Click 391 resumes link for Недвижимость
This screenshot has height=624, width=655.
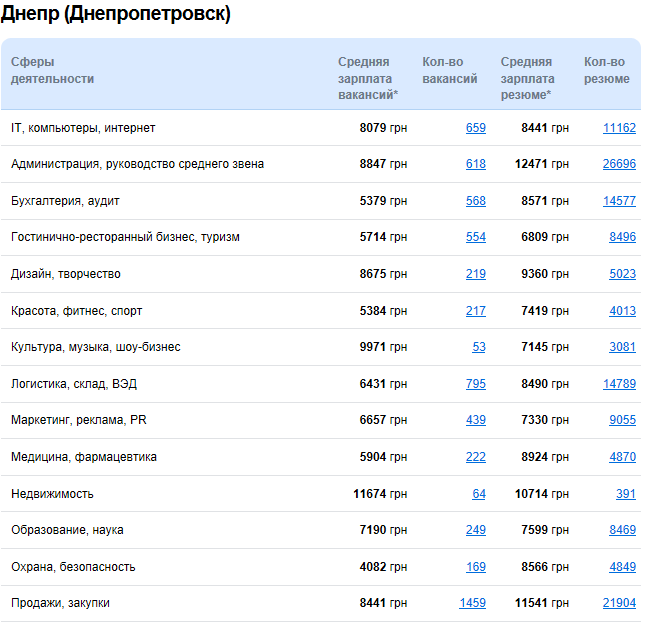tap(626, 494)
